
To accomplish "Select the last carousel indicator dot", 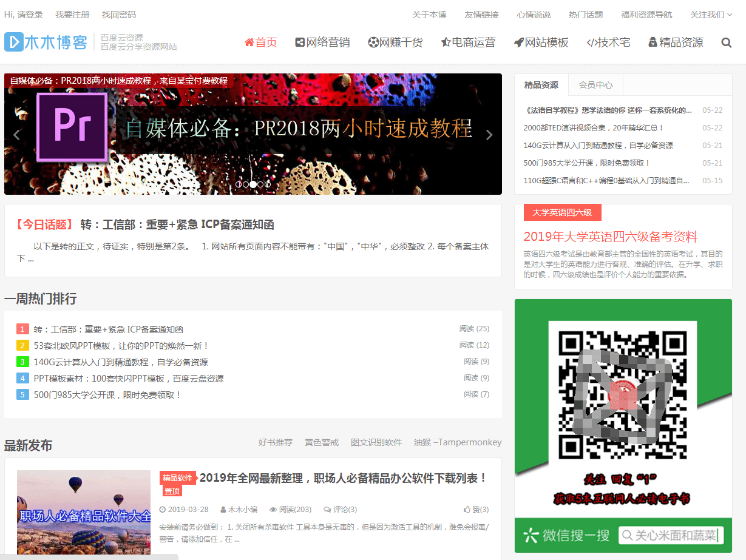I will coord(268,184).
